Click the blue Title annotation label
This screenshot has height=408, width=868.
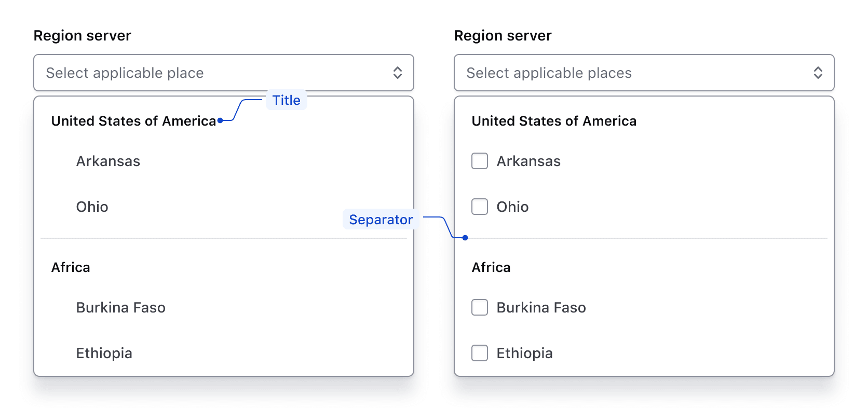tap(287, 100)
